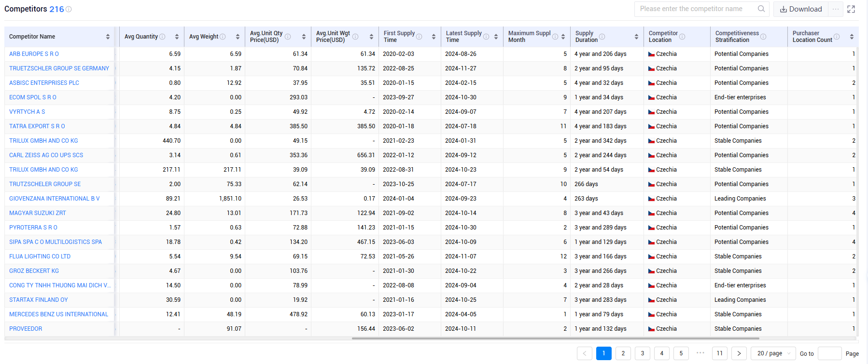The image size is (868, 364).
Task: Expand table to fullscreen
Action: (x=851, y=9)
